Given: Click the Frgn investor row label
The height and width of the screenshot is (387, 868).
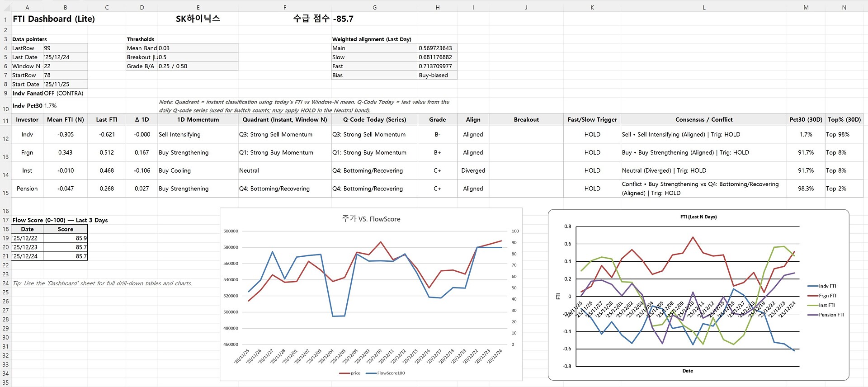Looking at the screenshot, I should [27, 153].
